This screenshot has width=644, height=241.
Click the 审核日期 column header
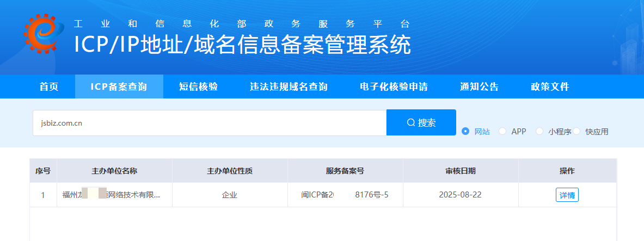[461, 171]
